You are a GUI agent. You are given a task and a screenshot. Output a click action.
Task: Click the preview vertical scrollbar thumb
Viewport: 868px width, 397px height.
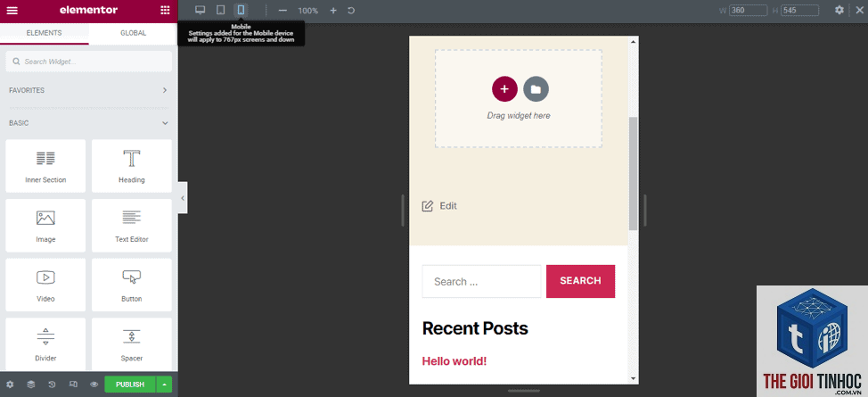(x=634, y=174)
